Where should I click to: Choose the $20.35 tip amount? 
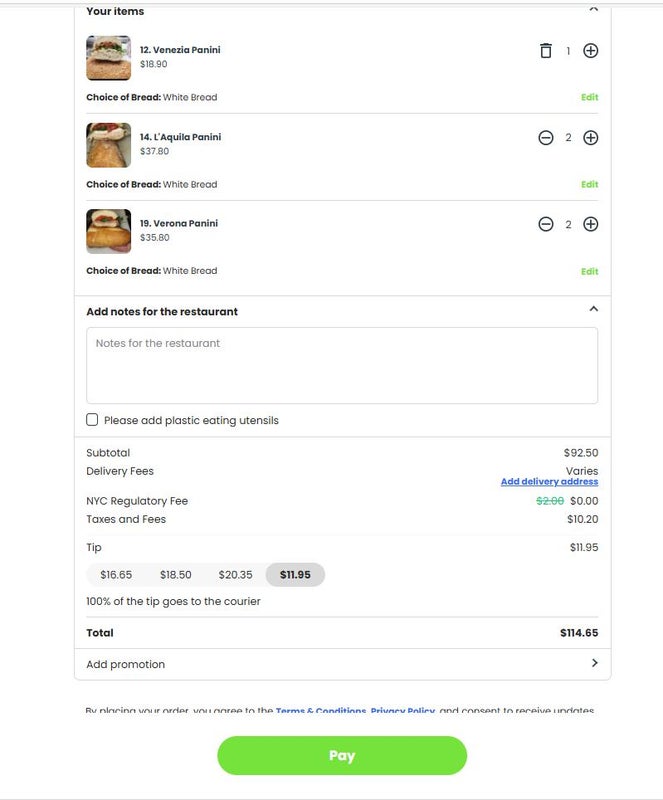coord(235,575)
